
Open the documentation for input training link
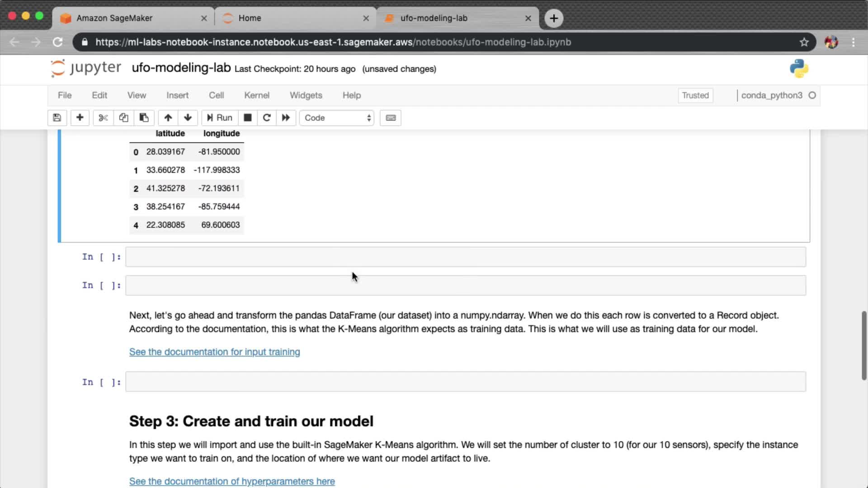214,352
